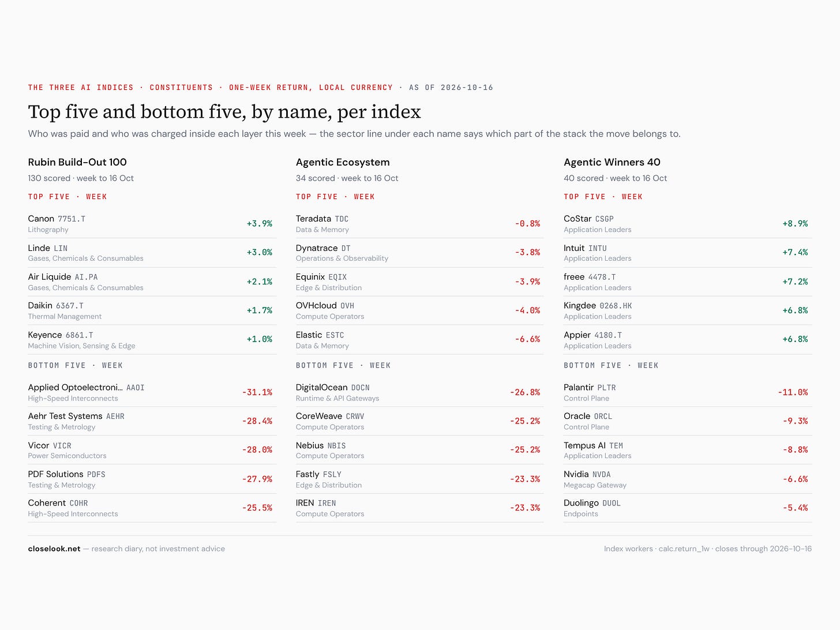Click the CoStar CSGP entry

coord(588,219)
